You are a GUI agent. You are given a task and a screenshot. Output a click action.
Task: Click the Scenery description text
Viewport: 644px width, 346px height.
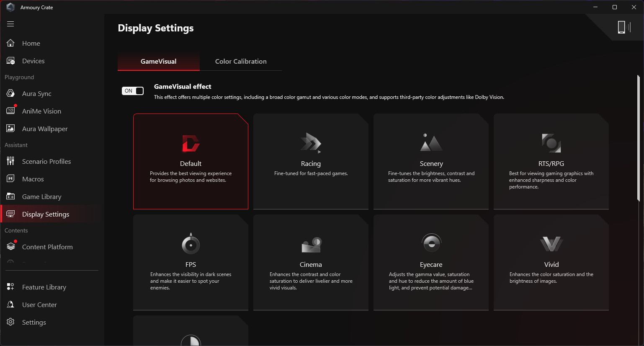[x=431, y=177]
